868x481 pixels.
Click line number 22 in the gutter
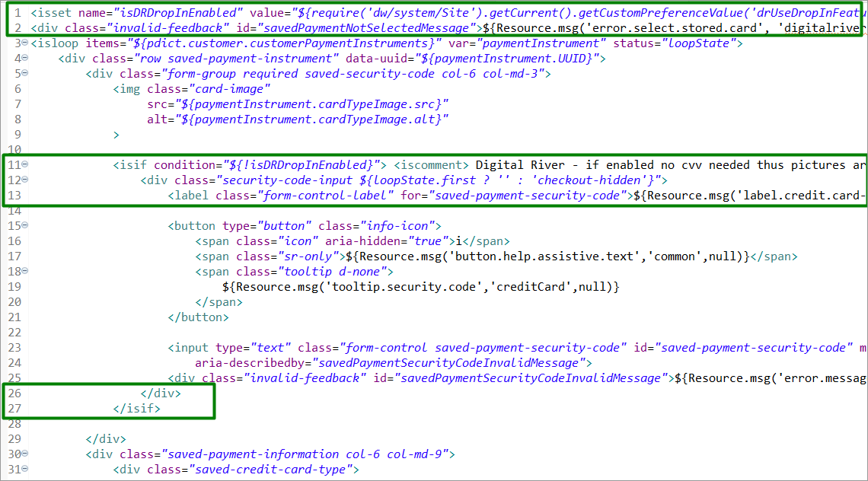[13, 333]
